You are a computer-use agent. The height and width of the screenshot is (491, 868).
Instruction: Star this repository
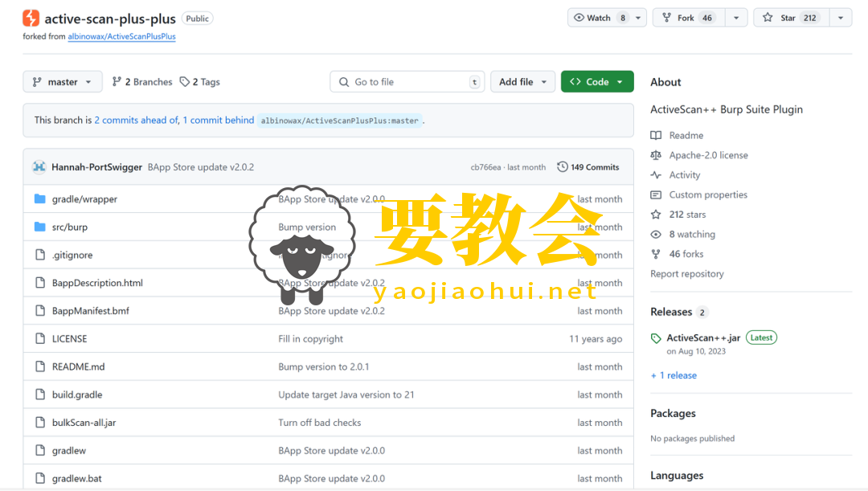point(792,18)
